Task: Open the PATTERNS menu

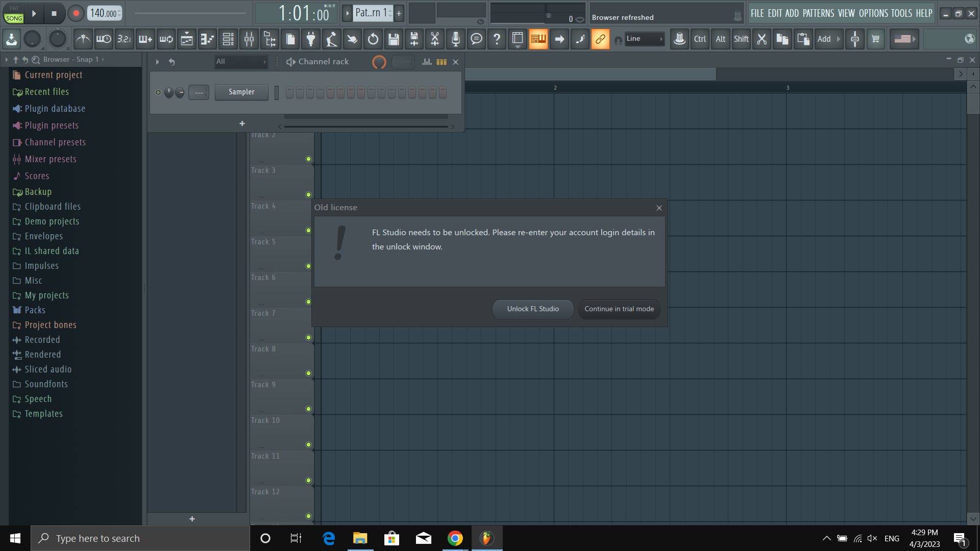Action: [818, 13]
